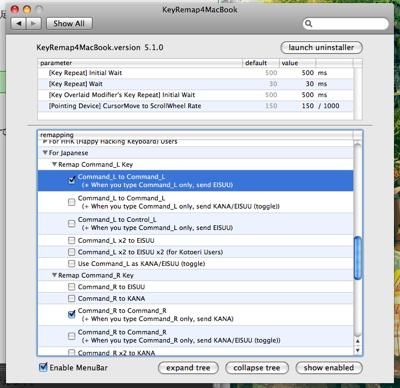Image resolution: width=400 pixels, height=388 pixels.
Task: Uncheck Command_R only send KANA option
Action: 72,314
